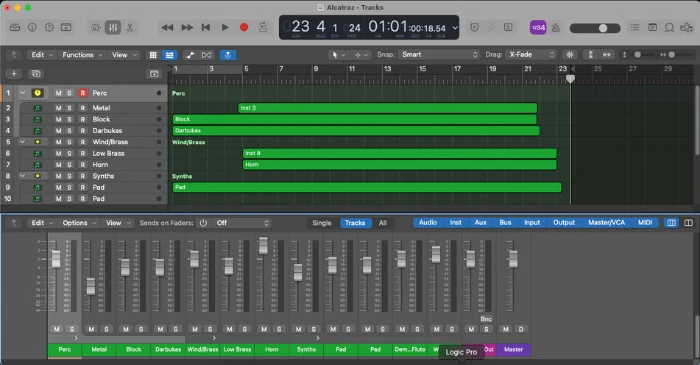Open Mixer Options menu
700x365 pixels.
click(x=79, y=223)
